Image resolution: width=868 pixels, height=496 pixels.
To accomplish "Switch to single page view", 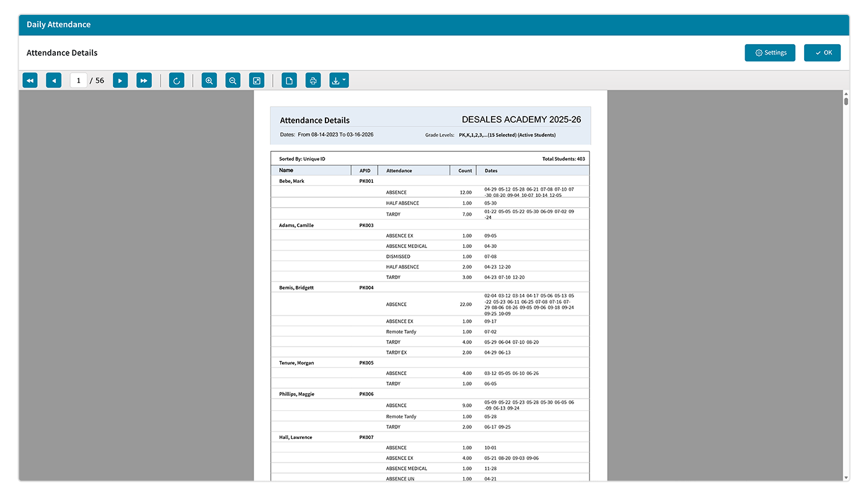I will coord(289,80).
